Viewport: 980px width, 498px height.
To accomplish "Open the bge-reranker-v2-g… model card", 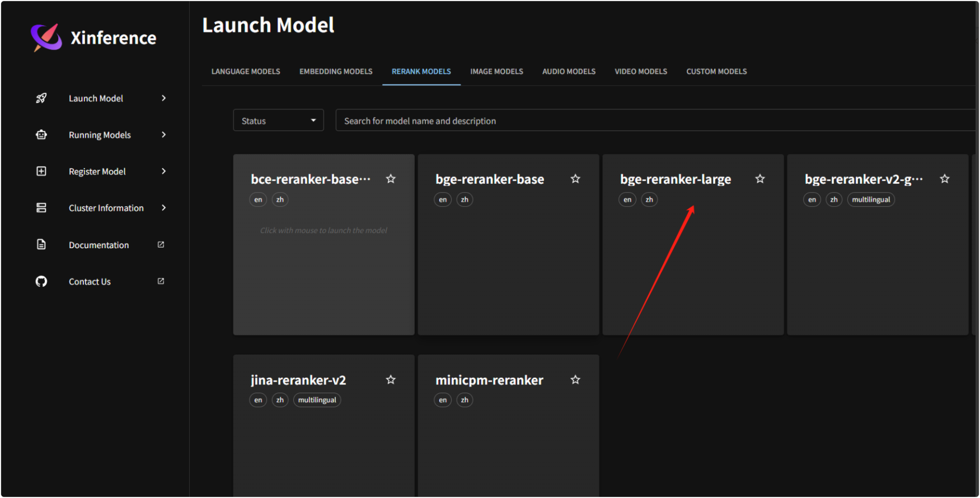I will (x=878, y=245).
